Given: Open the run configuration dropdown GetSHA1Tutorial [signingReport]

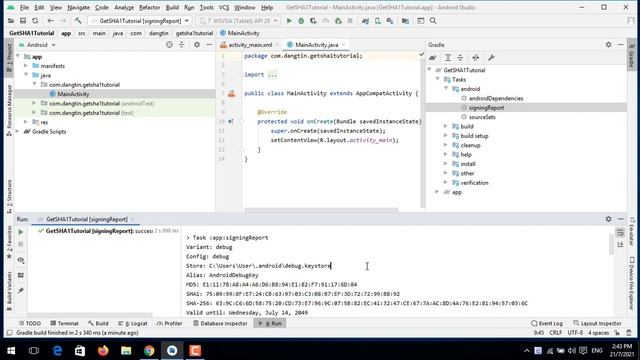Looking at the screenshot, I should click(x=140, y=21).
